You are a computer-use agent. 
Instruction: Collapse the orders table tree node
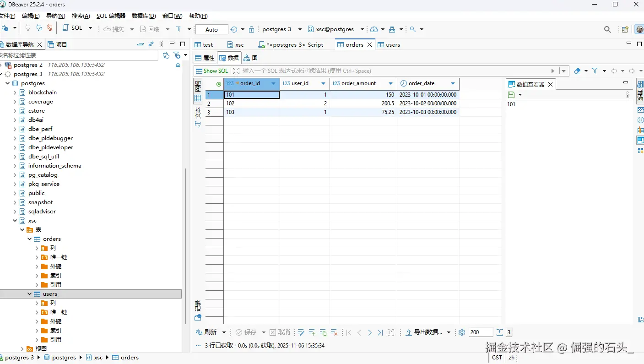(x=30, y=239)
